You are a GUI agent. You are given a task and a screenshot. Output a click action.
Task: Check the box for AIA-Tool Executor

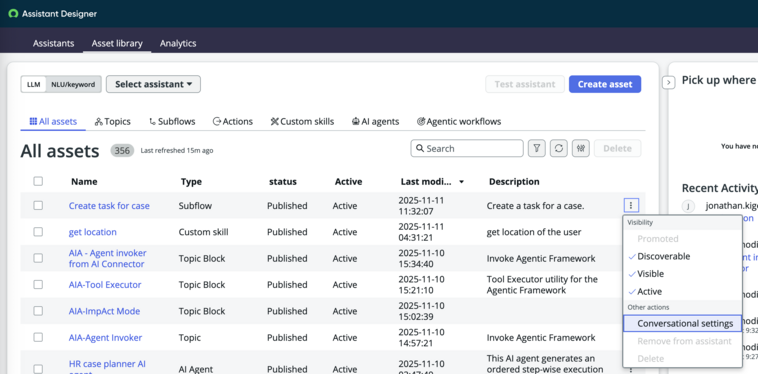coord(38,285)
